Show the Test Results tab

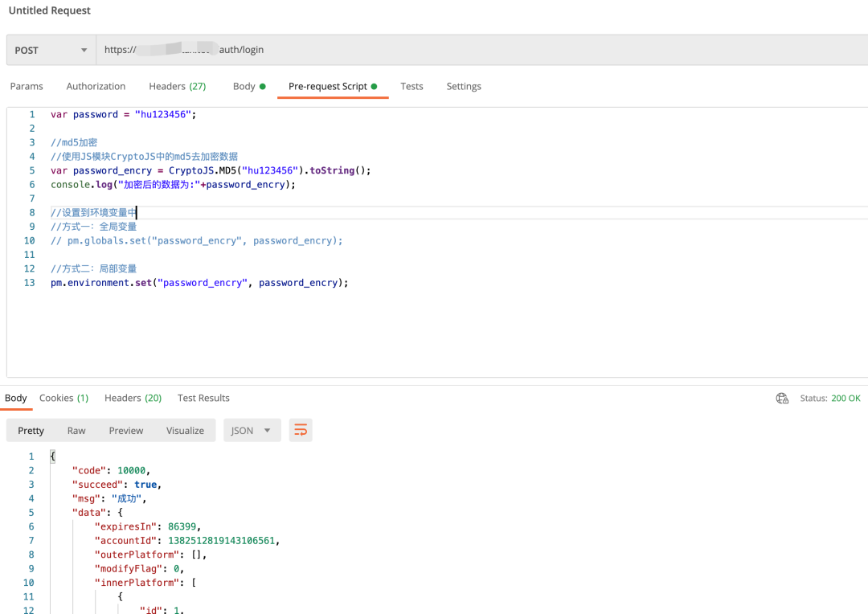pos(203,398)
